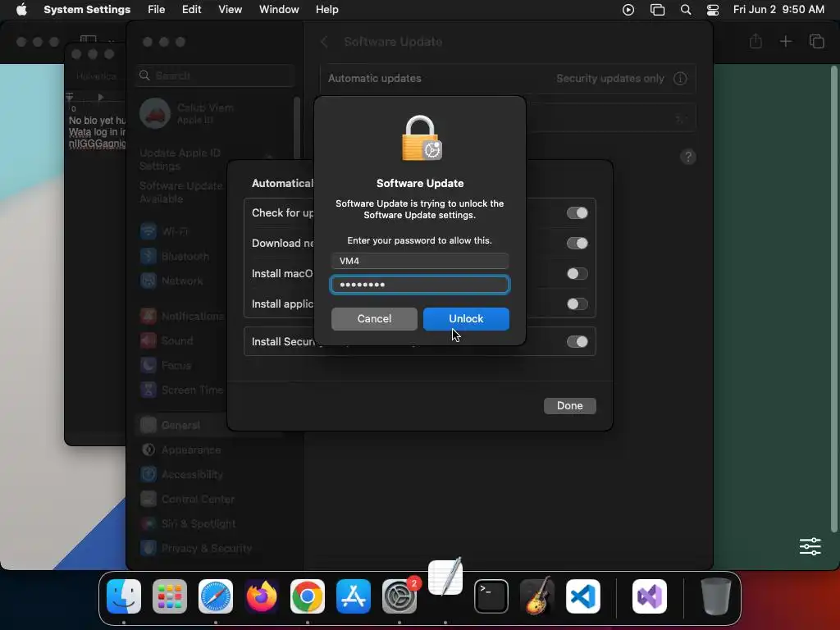Screen dimensions: 840x630
Task: Enable the Install application updates switch
Action: tap(577, 304)
